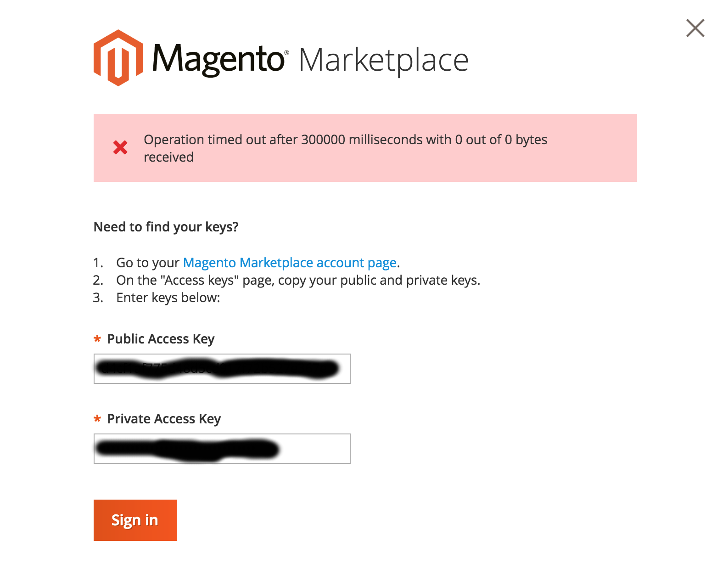This screenshot has height=574, width=728.
Task: Click the Marketplace title text
Action: tap(383, 60)
